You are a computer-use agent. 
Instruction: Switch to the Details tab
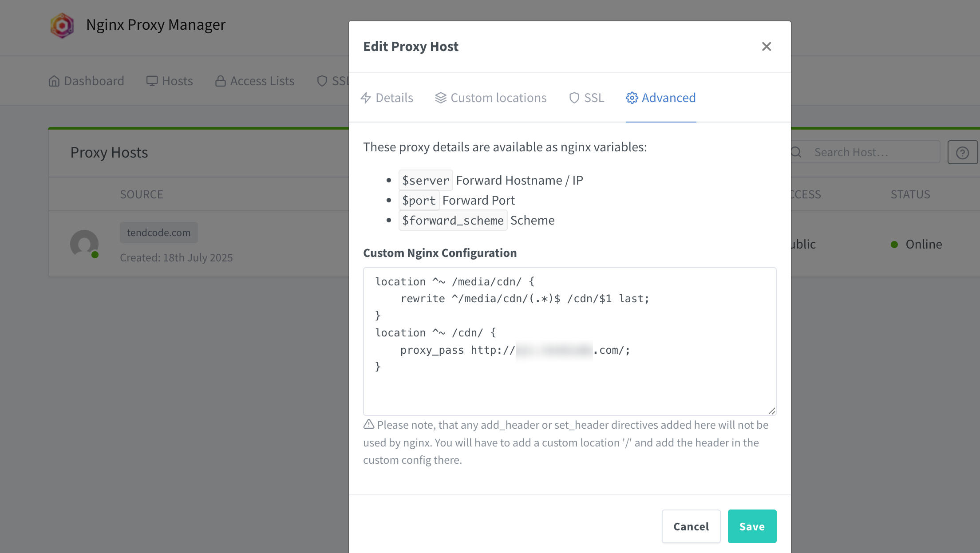[387, 98]
